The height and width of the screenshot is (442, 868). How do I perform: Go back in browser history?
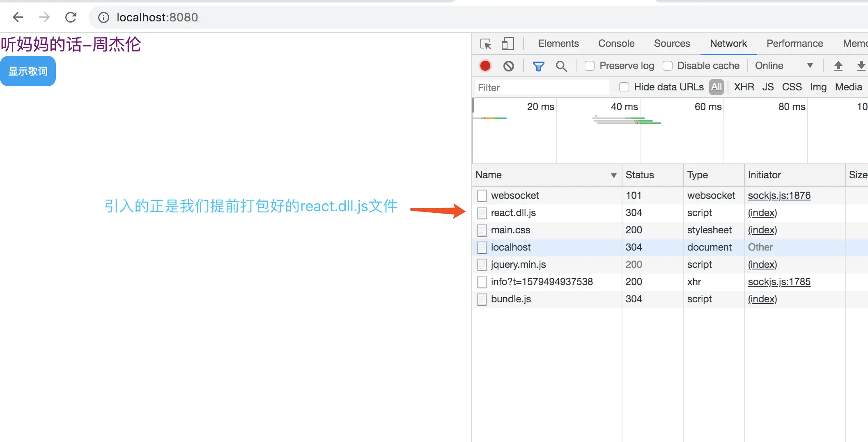pyautogui.click(x=18, y=17)
